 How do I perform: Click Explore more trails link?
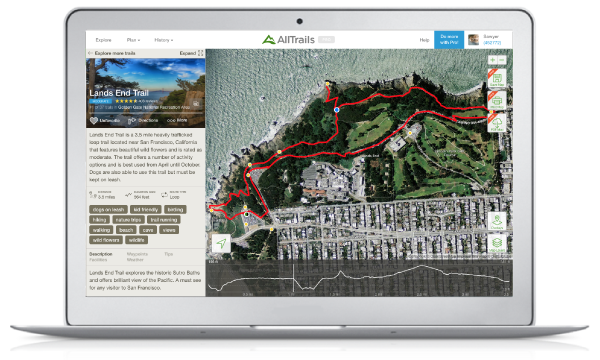click(115, 53)
